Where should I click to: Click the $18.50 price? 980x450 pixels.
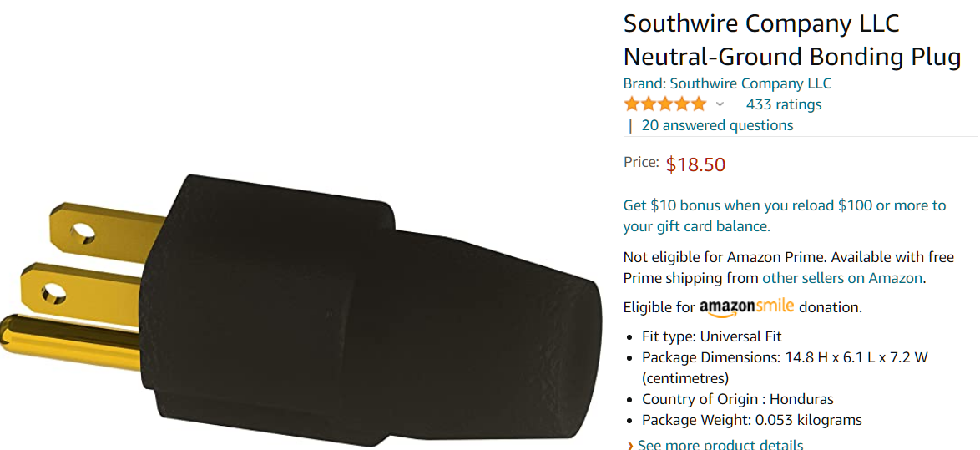coord(695,164)
